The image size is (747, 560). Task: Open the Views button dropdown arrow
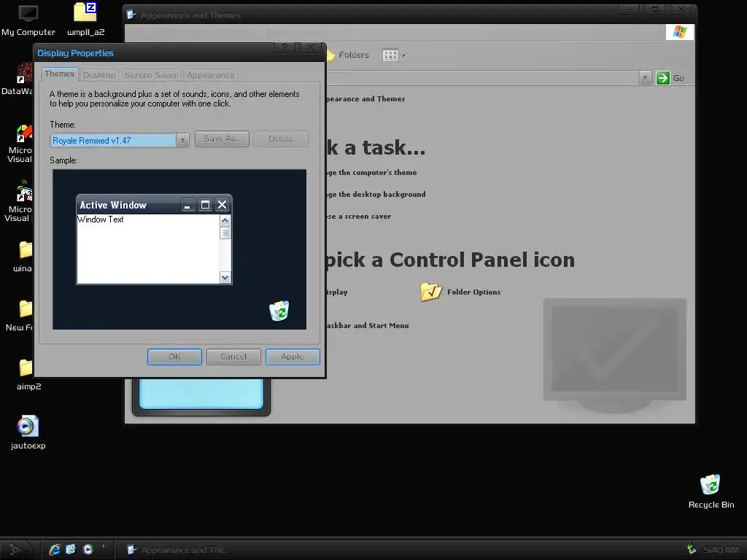pyautogui.click(x=403, y=55)
